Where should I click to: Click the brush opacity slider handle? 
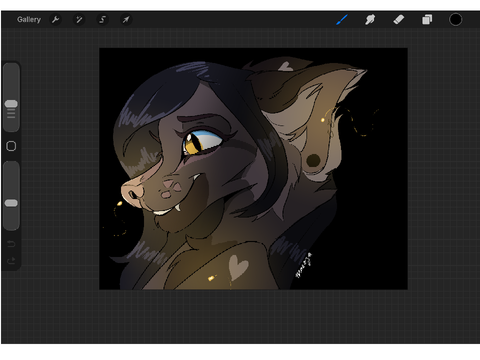pyautogui.click(x=11, y=203)
